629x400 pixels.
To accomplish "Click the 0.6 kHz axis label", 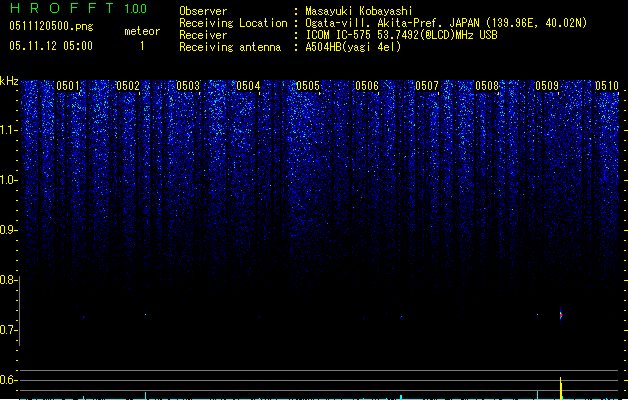I will tap(9, 380).
